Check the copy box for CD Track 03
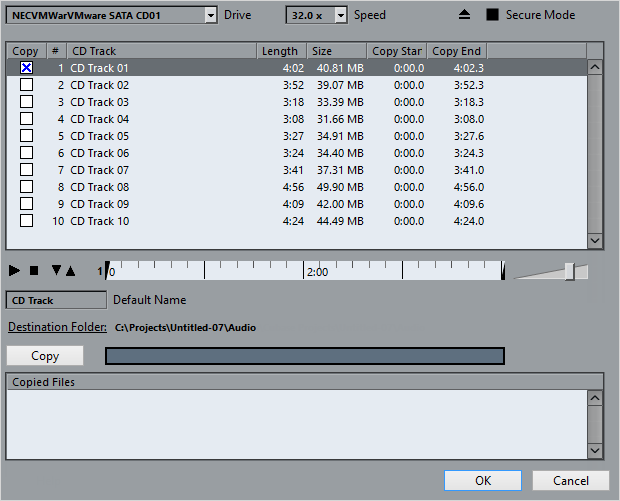 click(x=26, y=102)
